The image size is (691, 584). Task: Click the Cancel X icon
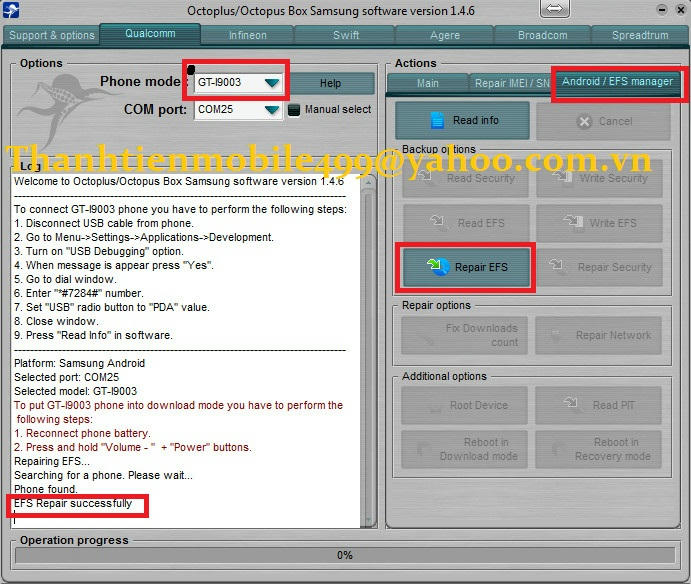(x=584, y=121)
